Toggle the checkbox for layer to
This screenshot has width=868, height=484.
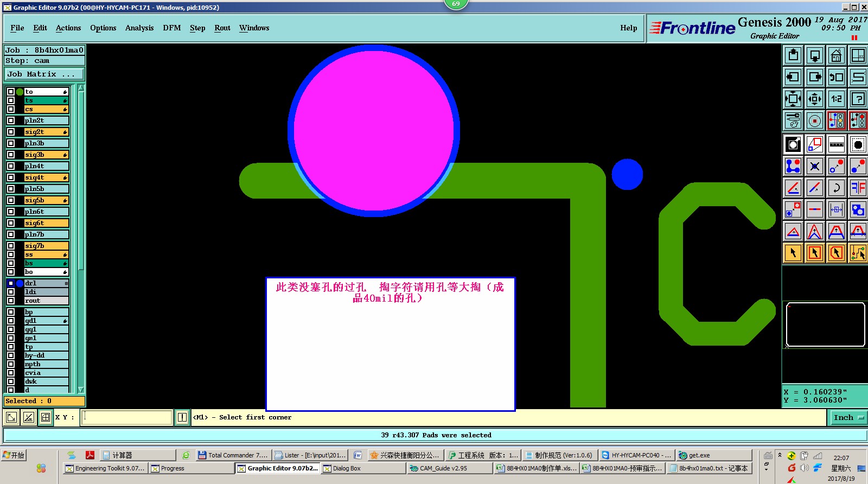tap(11, 92)
